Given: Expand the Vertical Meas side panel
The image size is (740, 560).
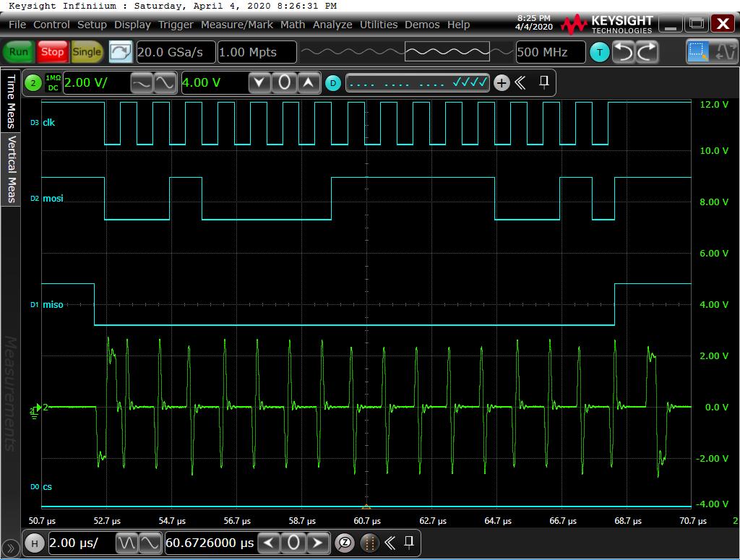Looking at the screenshot, I should pos(11,169).
